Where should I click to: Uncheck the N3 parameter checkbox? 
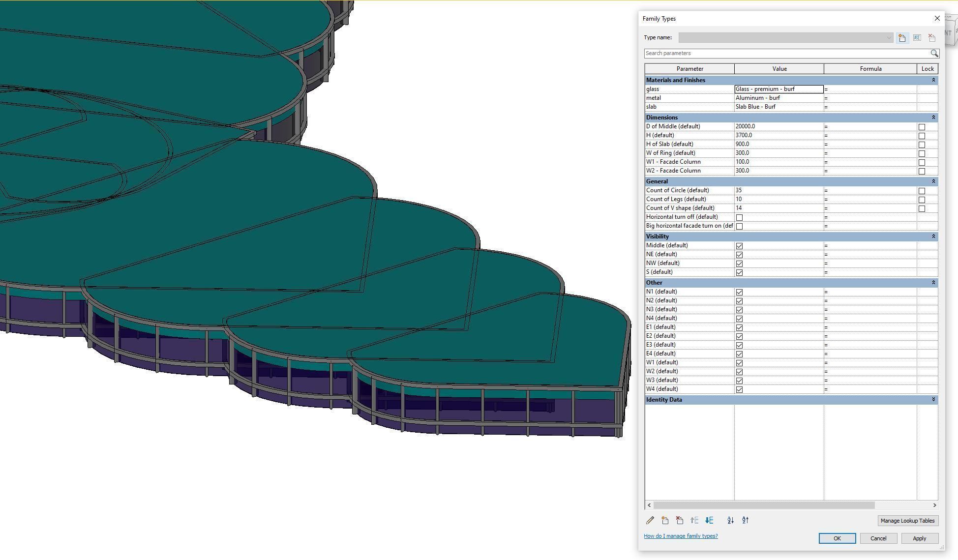point(739,310)
